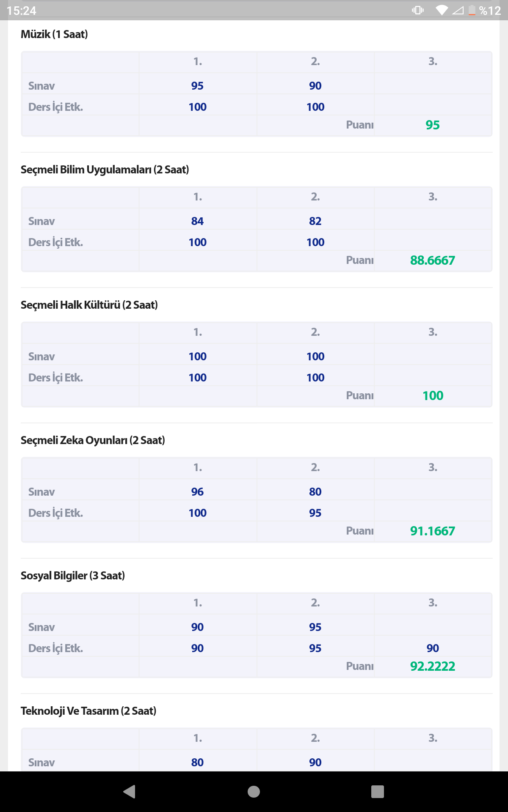The image size is (508, 812).
Task: Tap Müzik final score 95
Action: point(432,125)
